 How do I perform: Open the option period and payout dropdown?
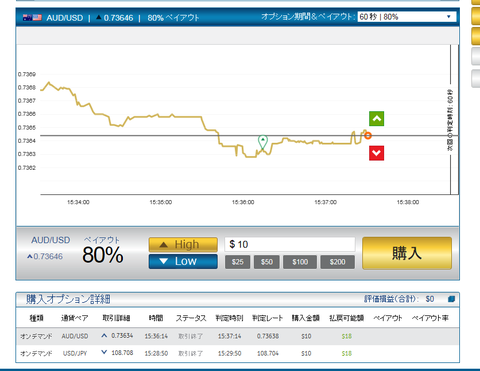(x=407, y=17)
